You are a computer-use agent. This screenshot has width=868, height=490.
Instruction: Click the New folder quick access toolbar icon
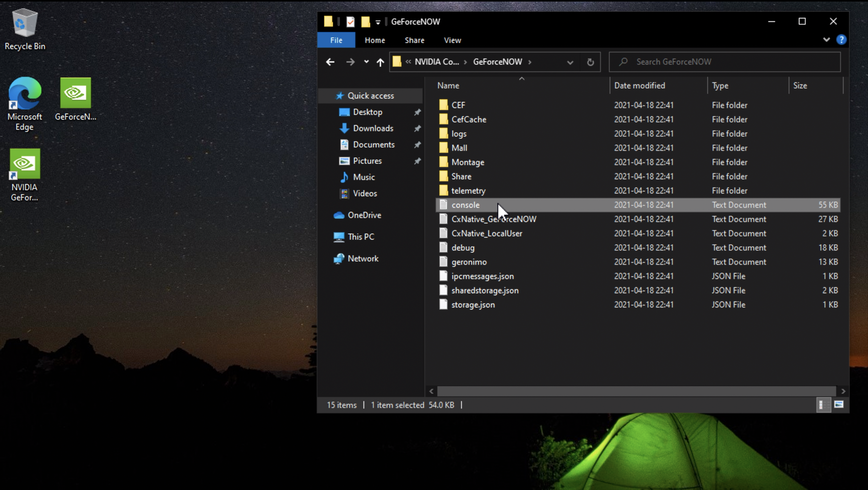[366, 22]
